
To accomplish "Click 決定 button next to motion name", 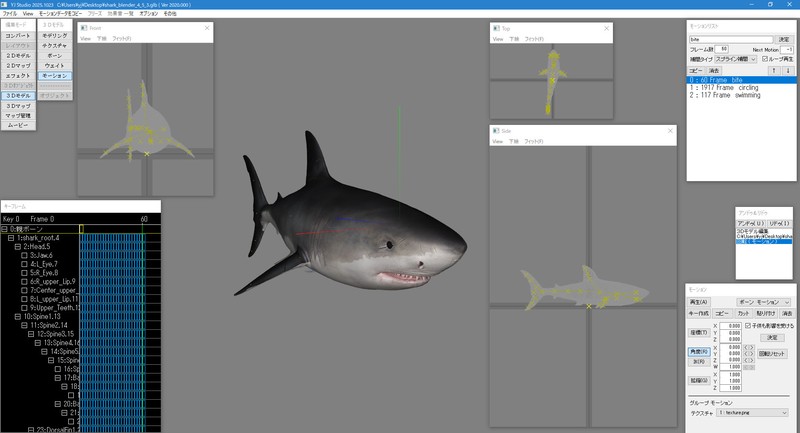I will point(784,39).
